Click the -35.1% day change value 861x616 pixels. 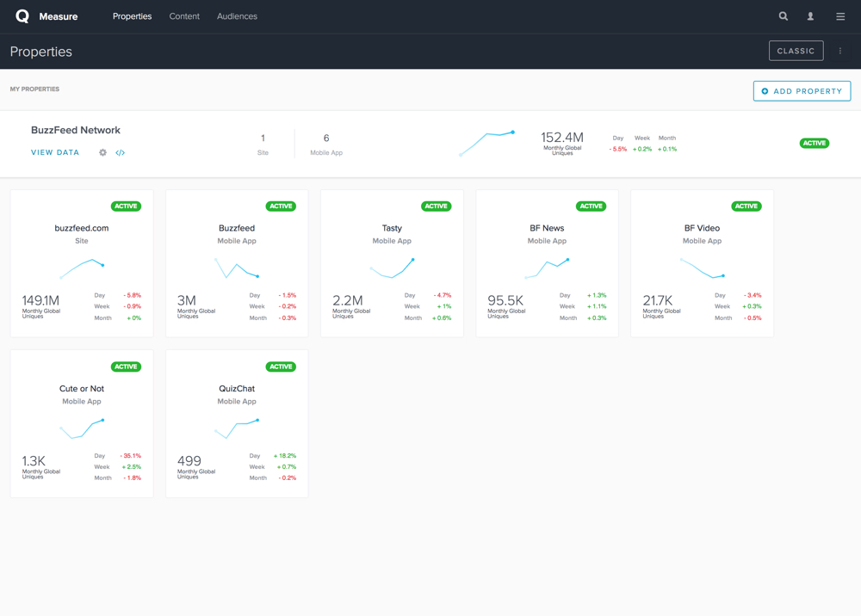tap(131, 456)
